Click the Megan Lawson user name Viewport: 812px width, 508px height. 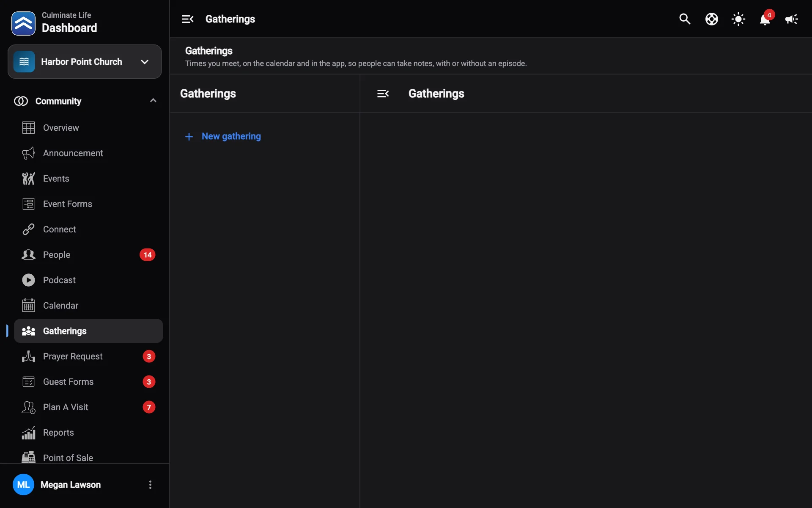pyautogui.click(x=71, y=485)
